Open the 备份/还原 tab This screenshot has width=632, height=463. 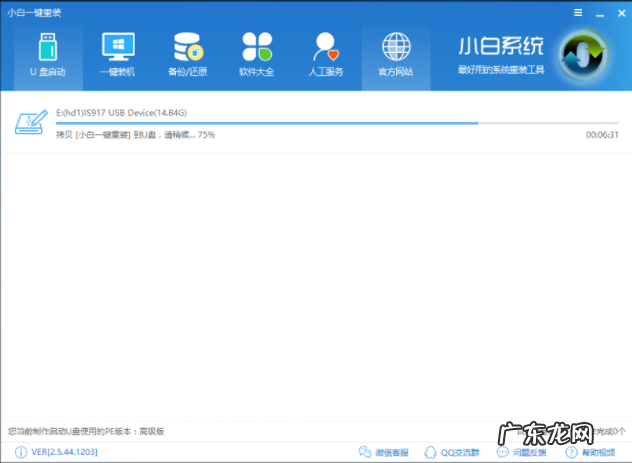188,57
